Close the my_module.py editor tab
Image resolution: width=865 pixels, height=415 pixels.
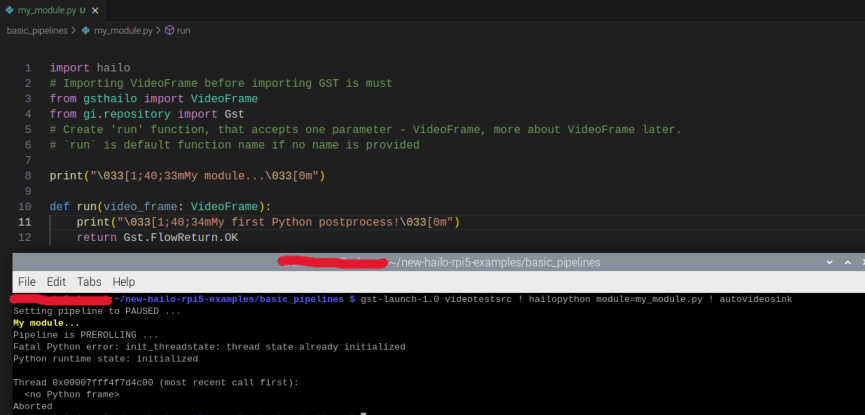point(96,10)
